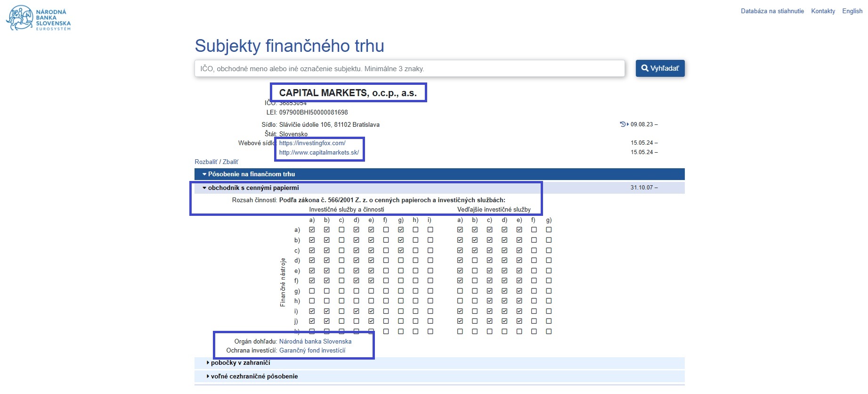Open the Garančný fond investícií link
Image resolution: width=868 pixels, height=394 pixels.
click(312, 351)
